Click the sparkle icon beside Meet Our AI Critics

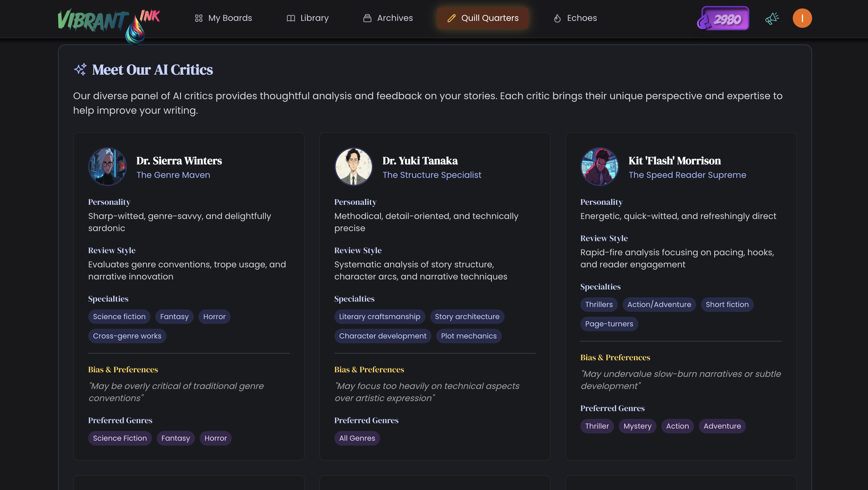pyautogui.click(x=80, y=70)
